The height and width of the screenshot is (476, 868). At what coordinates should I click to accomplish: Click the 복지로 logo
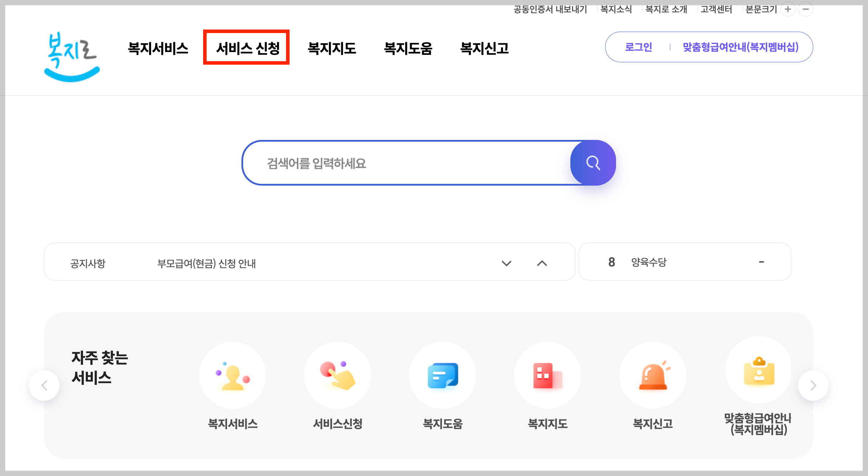pyautogui.click(x=72, y=56)
